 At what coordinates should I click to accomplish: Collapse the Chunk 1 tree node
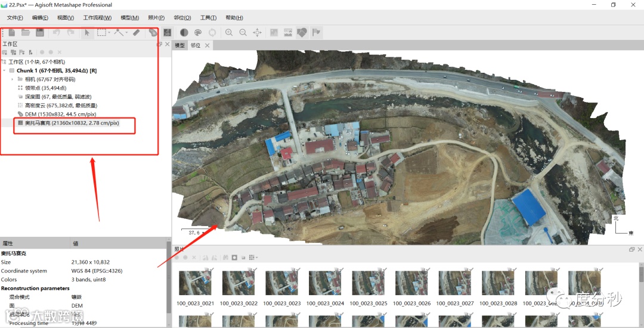(x=5, y=70)
